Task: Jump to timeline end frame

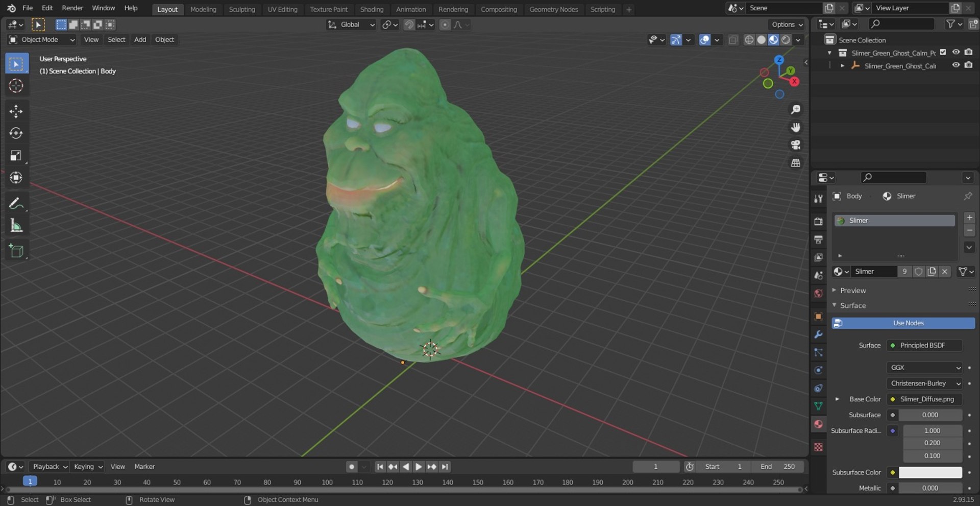Action: pos(445,467)
